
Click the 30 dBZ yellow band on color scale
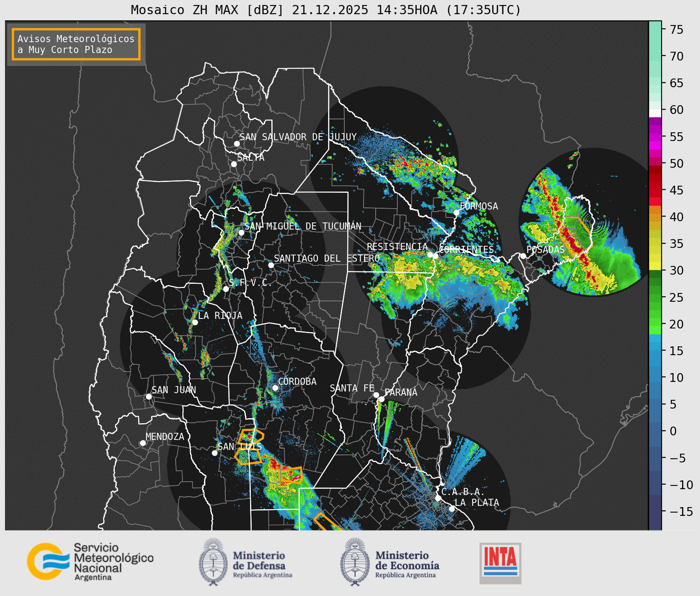[655, 266]
